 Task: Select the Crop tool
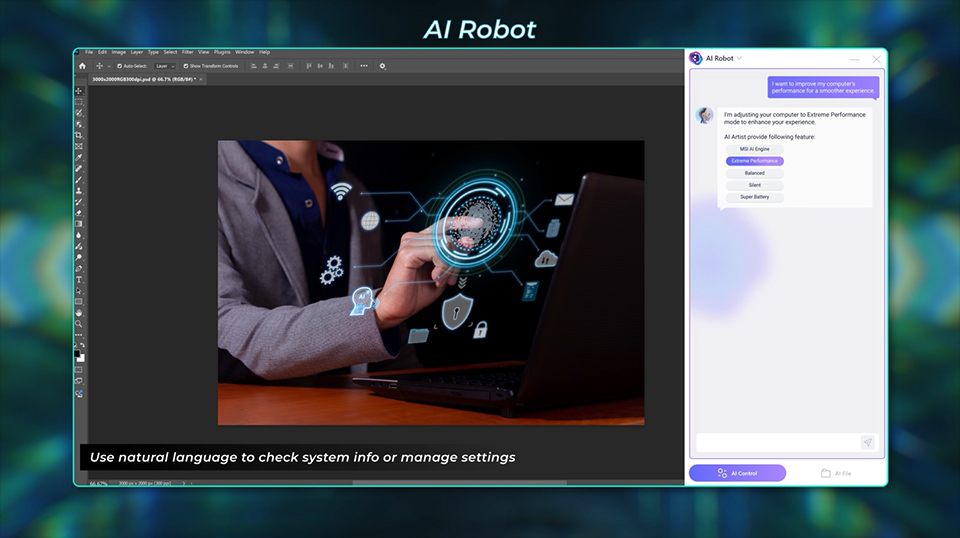[79, 135]
